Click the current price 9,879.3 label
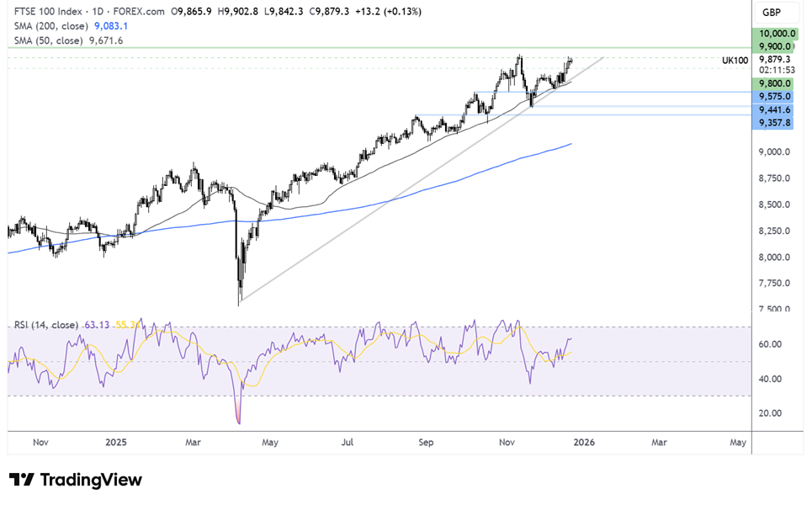The width and height of the screenshot is (812, 505). pyautogui.click(x=775, y=60)
